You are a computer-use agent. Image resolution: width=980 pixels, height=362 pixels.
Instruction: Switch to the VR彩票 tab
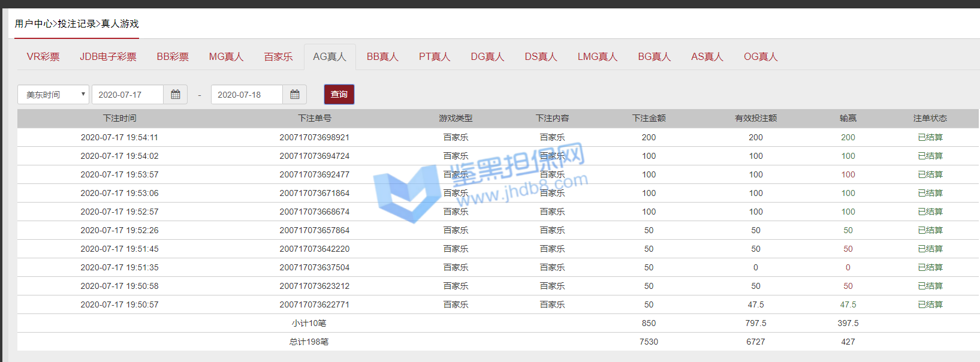click(x=43, y=57)
